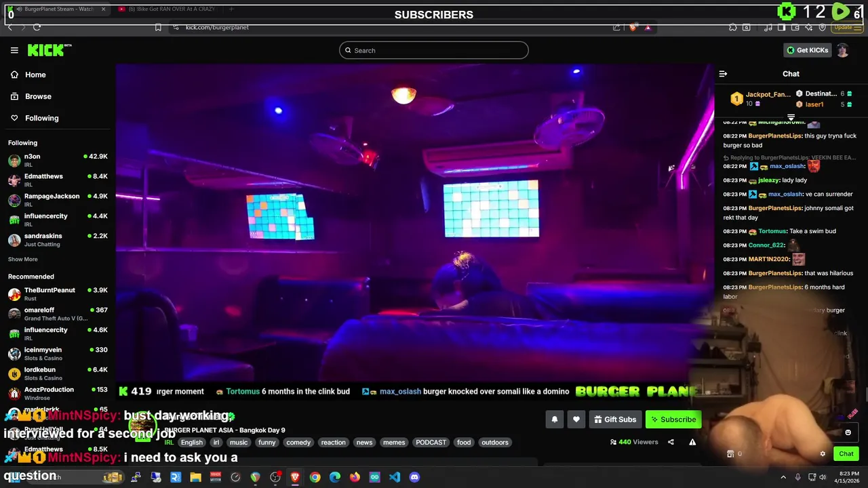Report stream with warning triangle icon
Screen dimensions: 868x488
692,442
